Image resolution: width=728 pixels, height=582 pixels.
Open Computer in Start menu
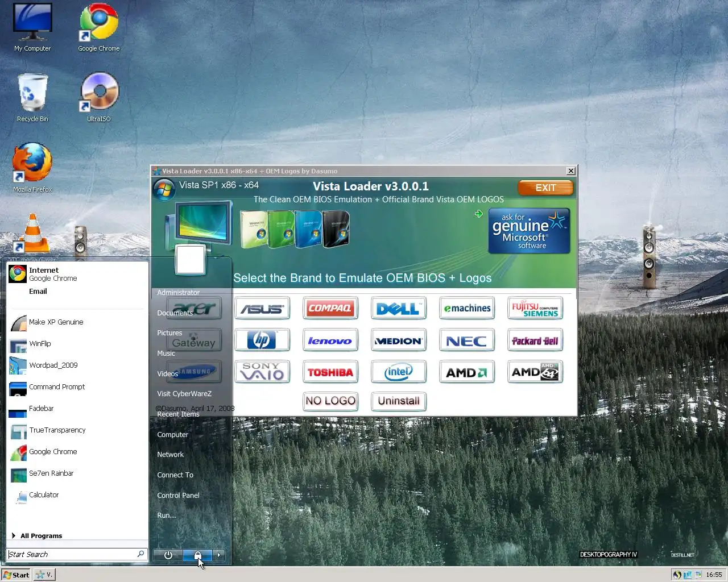[172, 435]
